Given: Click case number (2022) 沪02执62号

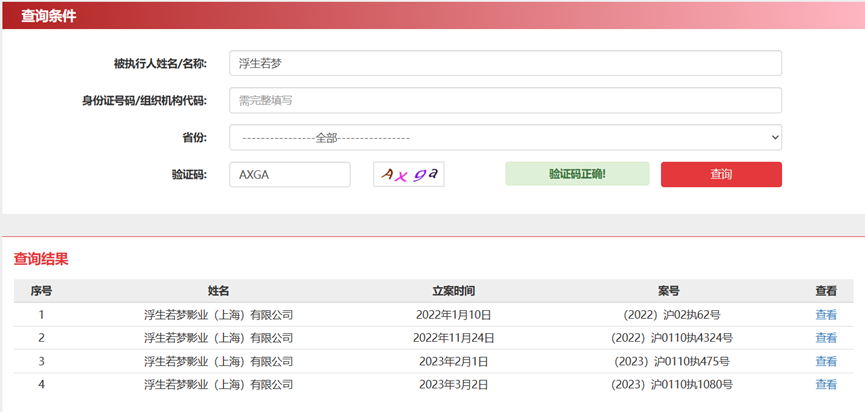Looking at the screenshot, I should pos(672,315).
